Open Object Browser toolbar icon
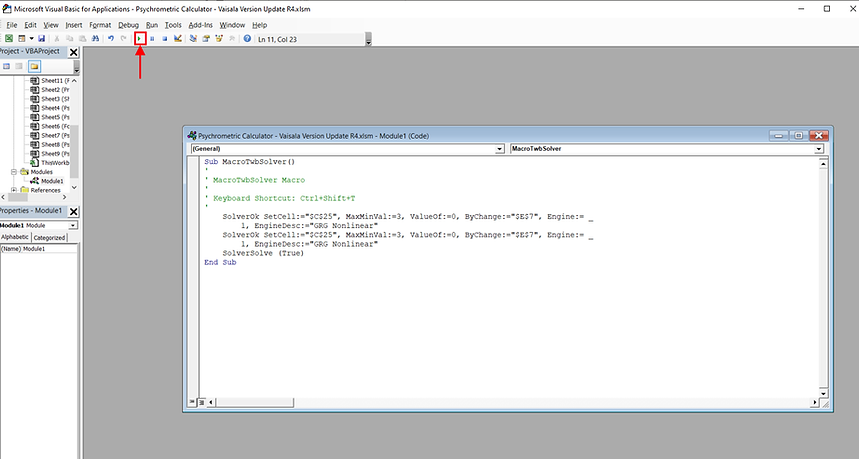This screenshot has width=859, height=459. [x=219, y=39]
